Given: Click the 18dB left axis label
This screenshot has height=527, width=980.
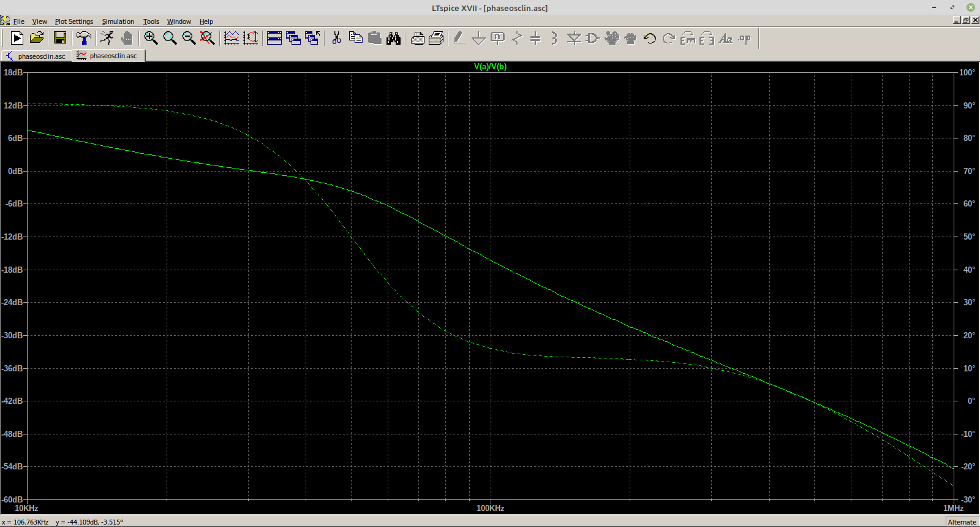Looking at the screenshot, I should [x=13, y=72].
